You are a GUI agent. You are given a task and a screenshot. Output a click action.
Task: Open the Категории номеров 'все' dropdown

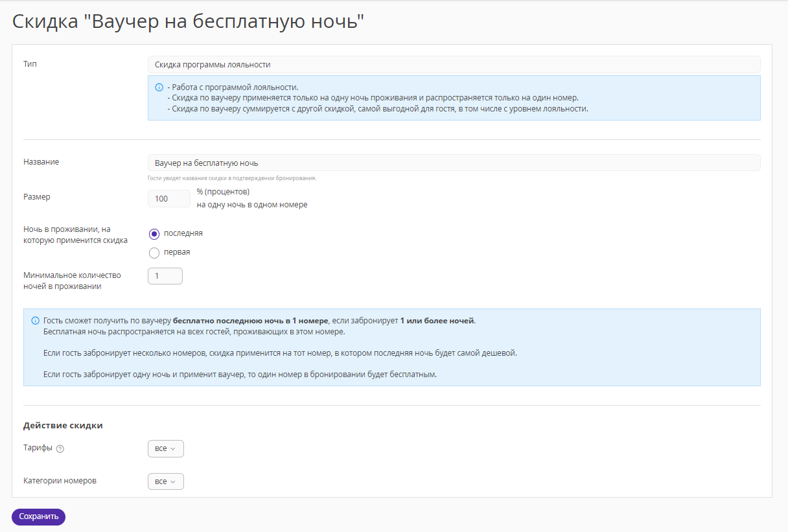coord(166,481)
